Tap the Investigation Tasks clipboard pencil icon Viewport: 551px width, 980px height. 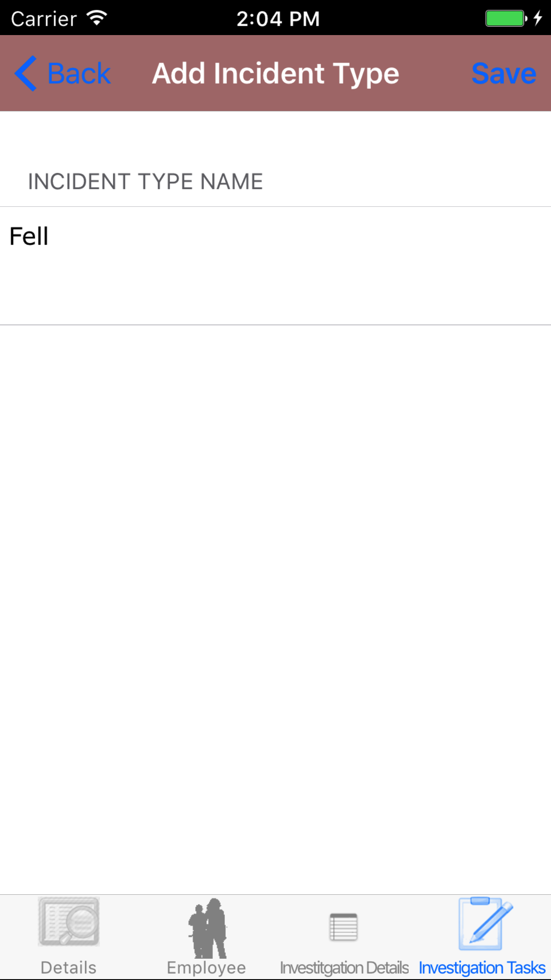pyautogui.click(x=484, y=923)
